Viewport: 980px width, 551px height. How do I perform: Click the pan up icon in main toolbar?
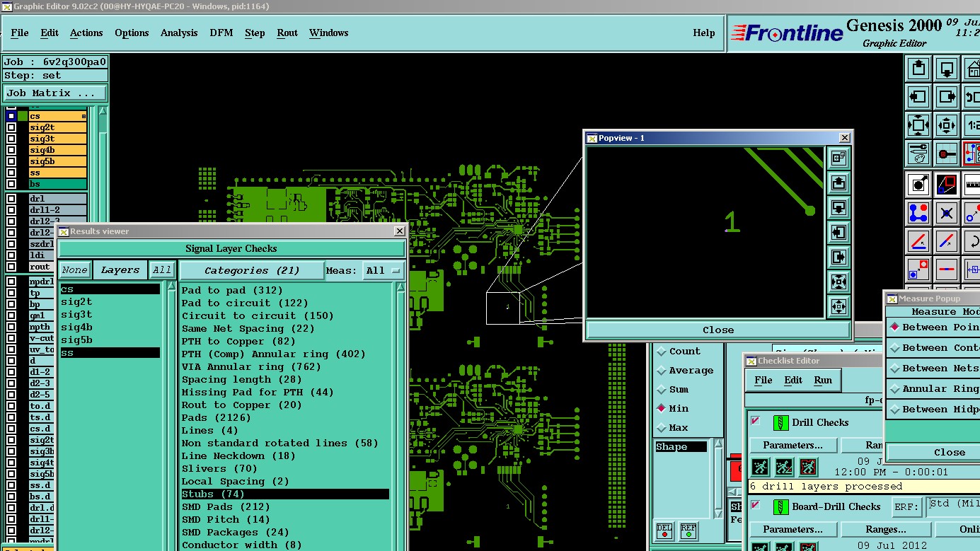tap(918, 69)
